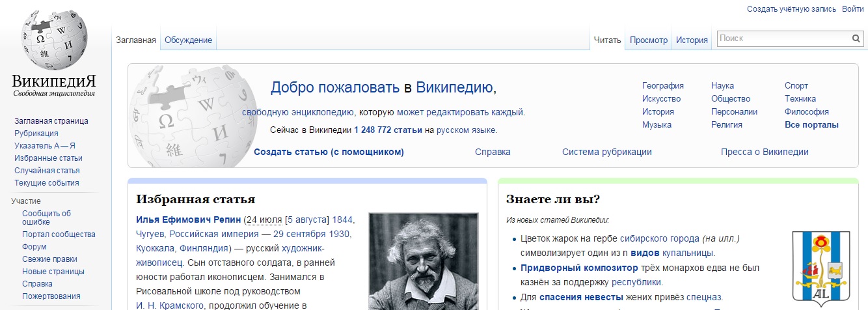The width and height of the screenshot is (868, 310).
Task: Open Избранные статьи sidebar link
Action: pyautogui.click(x=48, y=158)
